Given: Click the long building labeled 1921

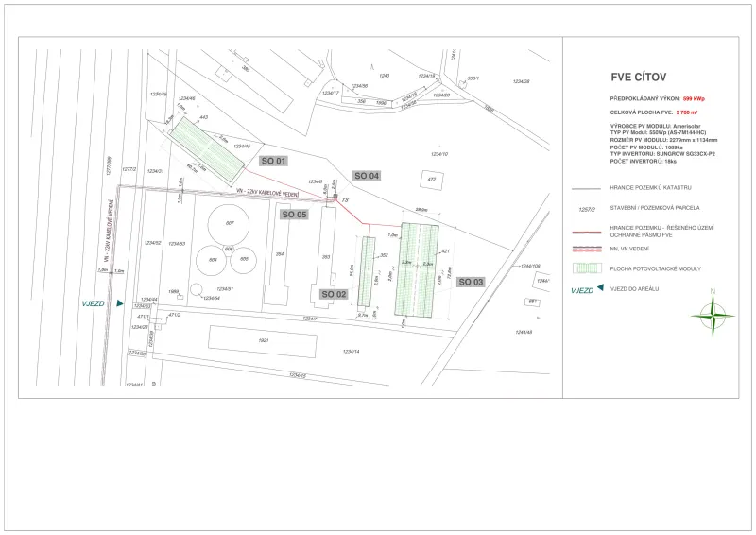Looking at the screenshot, I should [x=263, y=341].
